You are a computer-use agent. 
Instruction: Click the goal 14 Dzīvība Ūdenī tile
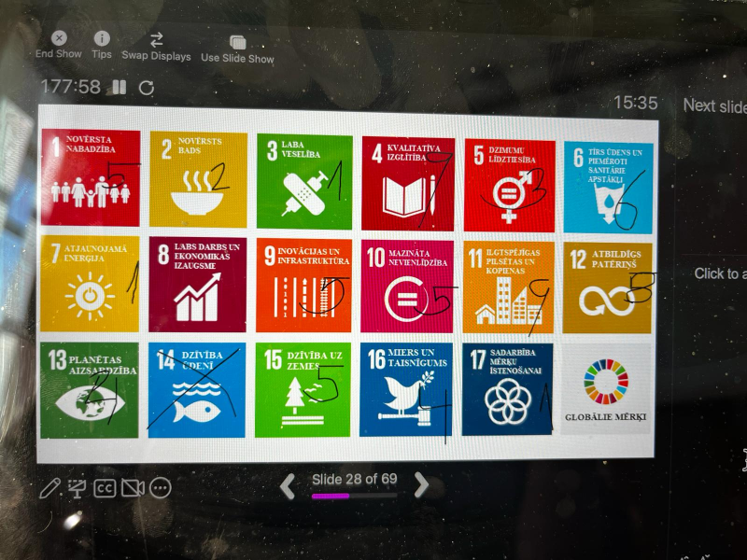tap(196, 389)
